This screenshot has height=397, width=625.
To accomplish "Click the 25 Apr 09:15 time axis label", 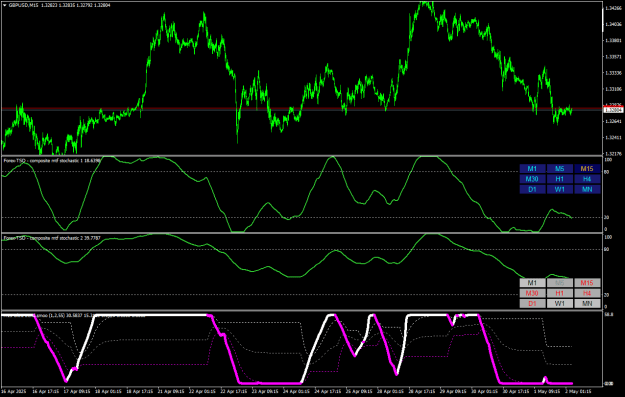I will 359,391.
